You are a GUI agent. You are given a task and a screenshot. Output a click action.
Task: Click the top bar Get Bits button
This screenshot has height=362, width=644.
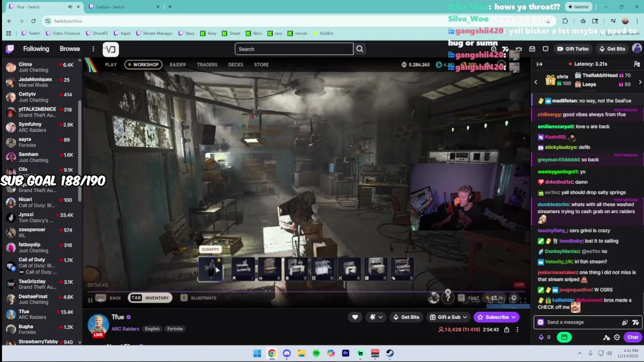point(612,49)
